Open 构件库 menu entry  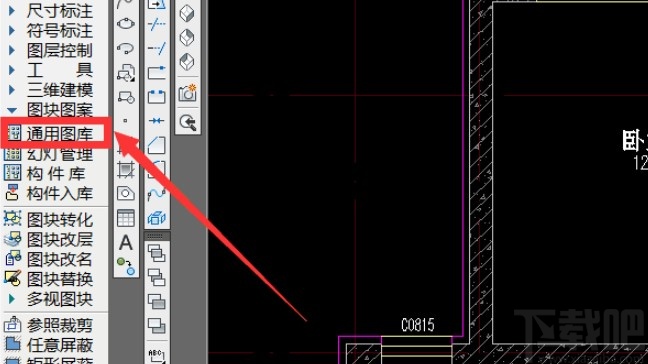point(45,174)
